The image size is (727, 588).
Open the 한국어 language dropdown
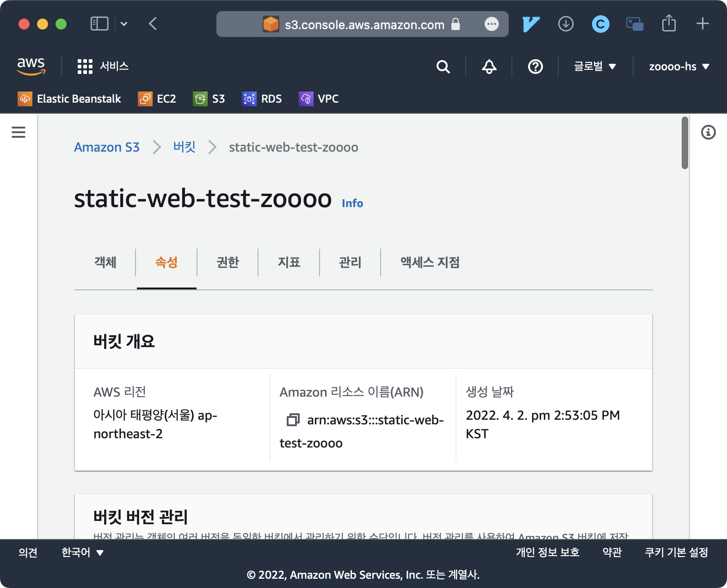(x=82, y=552)
